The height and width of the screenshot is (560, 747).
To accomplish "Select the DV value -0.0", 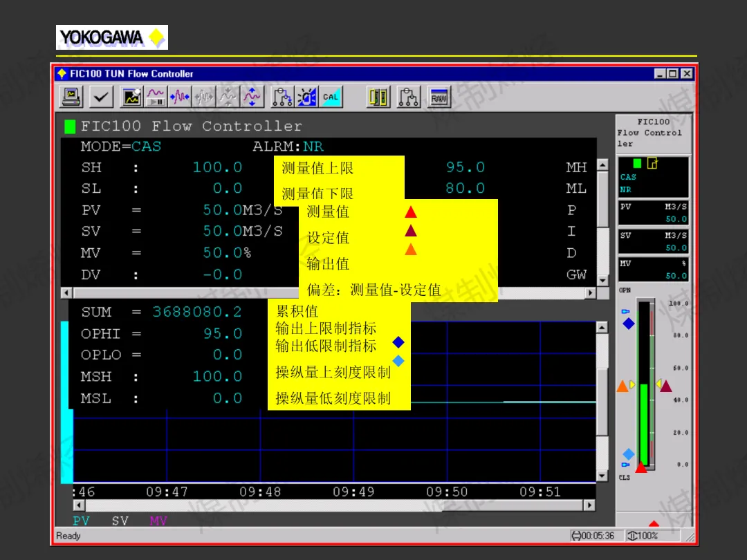I will [x=223, y=274].
